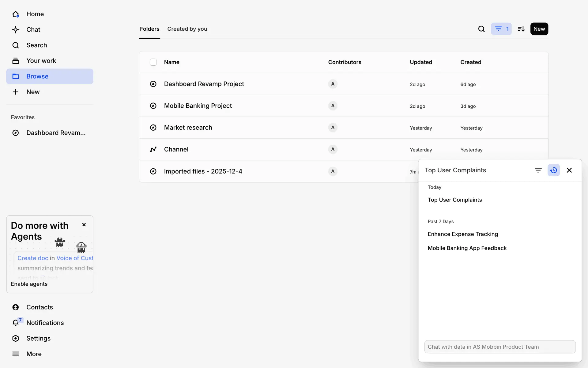Viewport: 588px width, 368px height.
Task: Open Settings hexagon icon in sidebar
Action: pos(16,338)
